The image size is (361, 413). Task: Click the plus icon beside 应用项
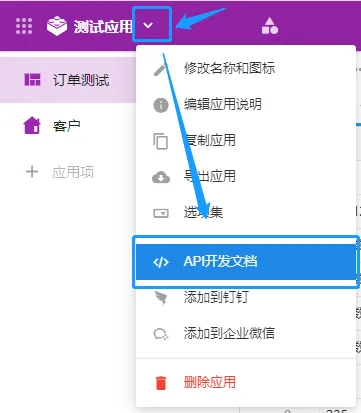[x=32, y=172]
